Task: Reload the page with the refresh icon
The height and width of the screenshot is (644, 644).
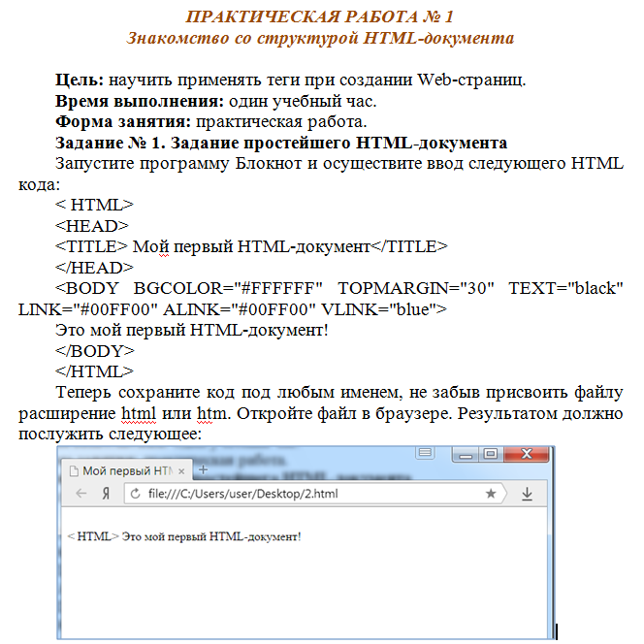Action: (x=135, y=494)
